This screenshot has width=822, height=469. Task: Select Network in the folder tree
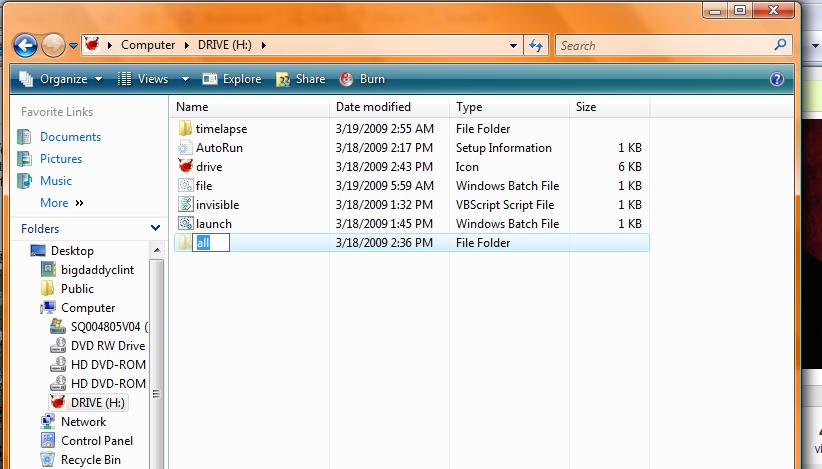point(83,422)
